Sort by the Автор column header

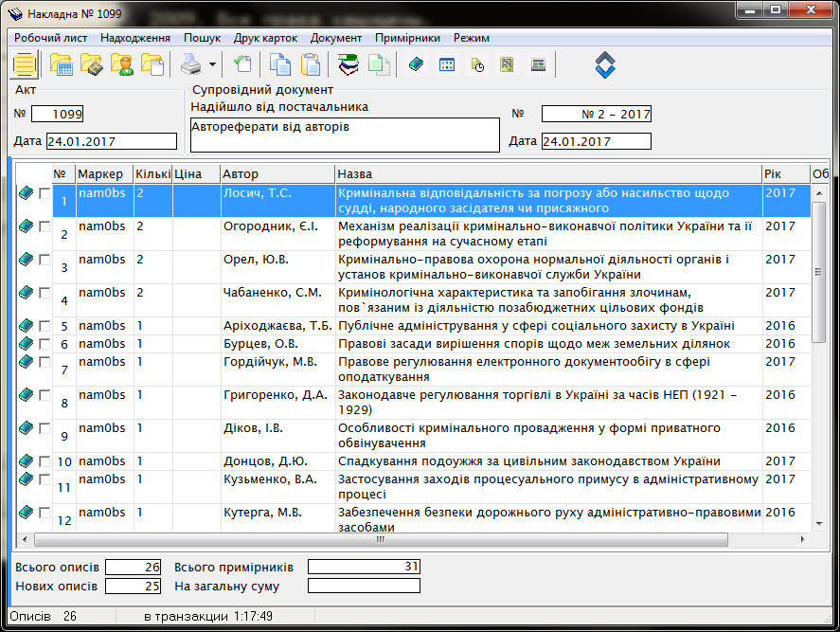[x=277, y=174]
